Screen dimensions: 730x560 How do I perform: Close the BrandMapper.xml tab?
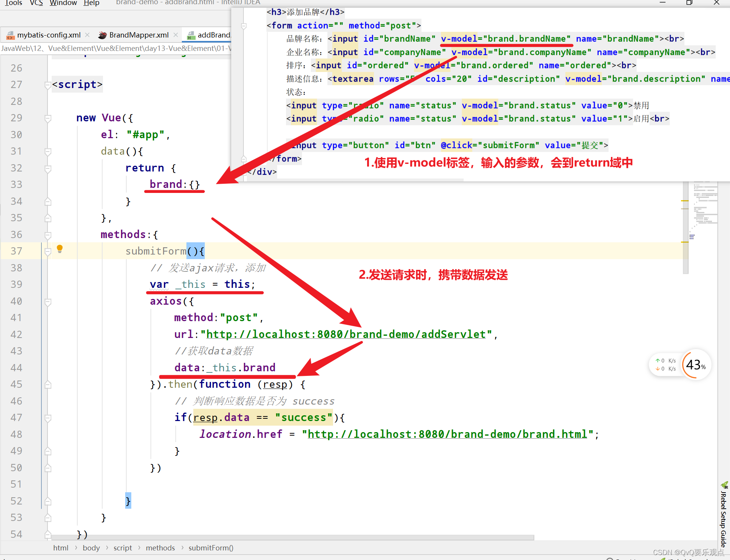[175, 35]
